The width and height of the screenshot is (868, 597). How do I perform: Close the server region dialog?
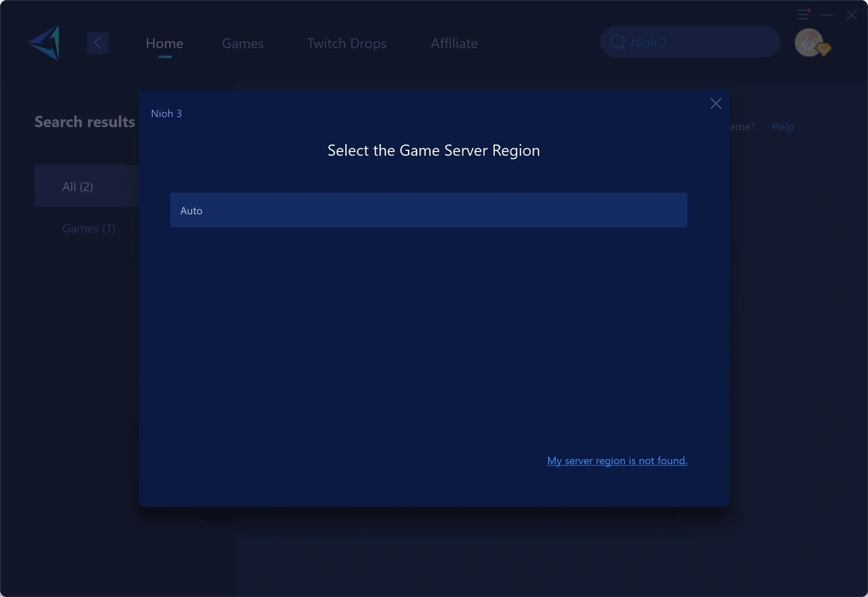coord(716,104)
